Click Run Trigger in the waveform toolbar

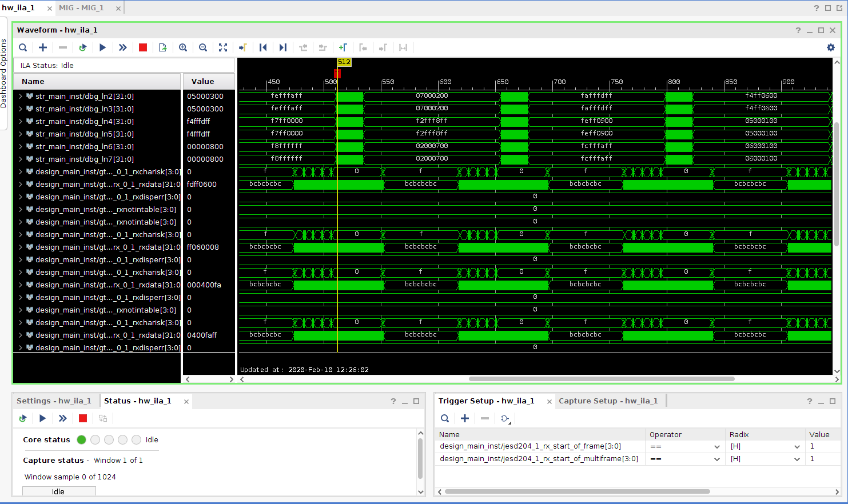tap(103, 47)
